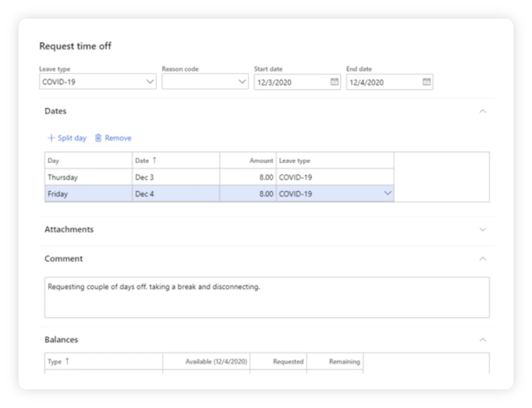The image size is (532, 408).
Task: Click the Balances section heading
Action: (x=61, y=340)
